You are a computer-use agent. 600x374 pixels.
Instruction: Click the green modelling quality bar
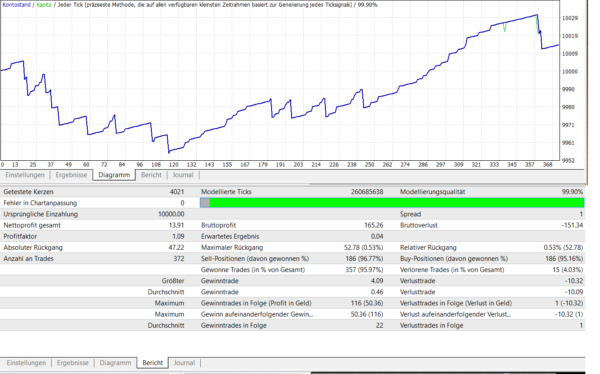point(397,203)
